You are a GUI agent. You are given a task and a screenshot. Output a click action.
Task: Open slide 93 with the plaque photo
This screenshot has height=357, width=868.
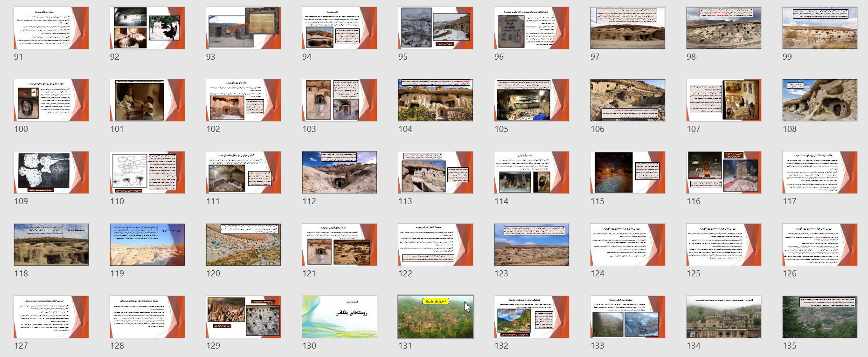click(243, 28)
